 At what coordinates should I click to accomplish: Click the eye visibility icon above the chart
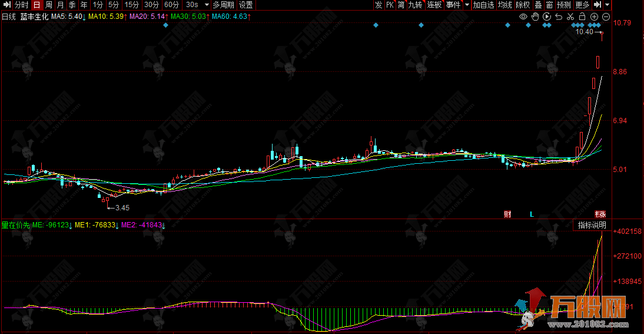coord(524,16)
